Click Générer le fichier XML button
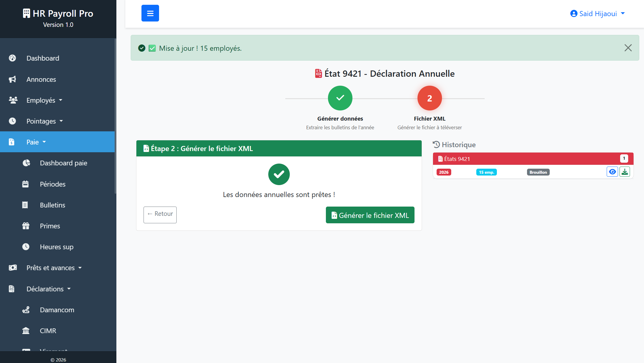 tap(370, 215)
